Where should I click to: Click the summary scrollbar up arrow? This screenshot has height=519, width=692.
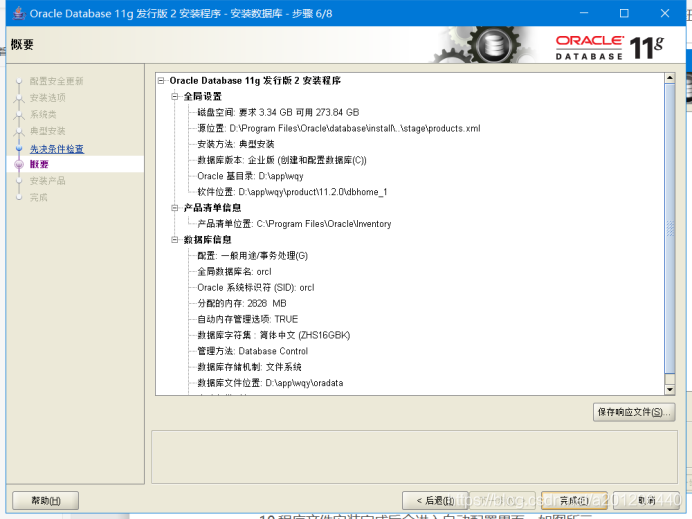(x=669, y=78)
